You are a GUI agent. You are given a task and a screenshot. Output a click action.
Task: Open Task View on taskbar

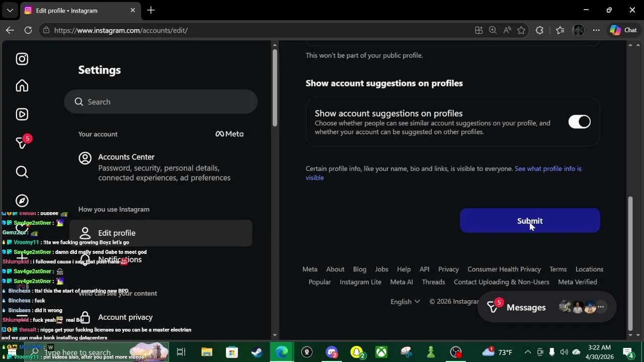(x=181, y=352)
